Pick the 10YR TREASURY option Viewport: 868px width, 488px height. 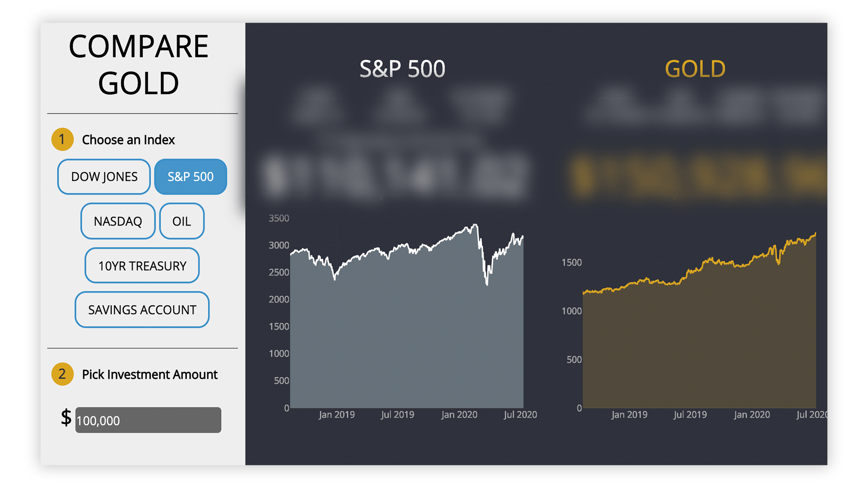point(142,266)
